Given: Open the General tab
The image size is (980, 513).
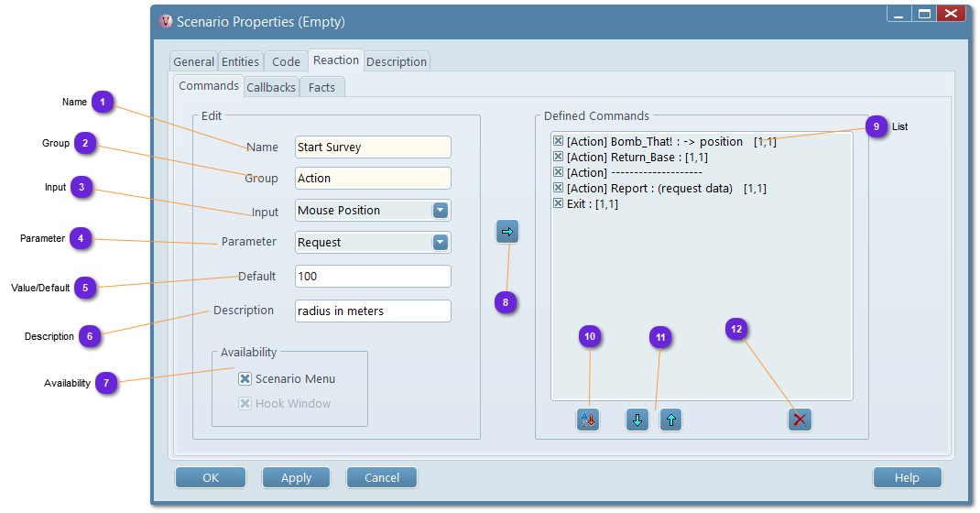Looking at the screenshot, I should click(193, 62).
